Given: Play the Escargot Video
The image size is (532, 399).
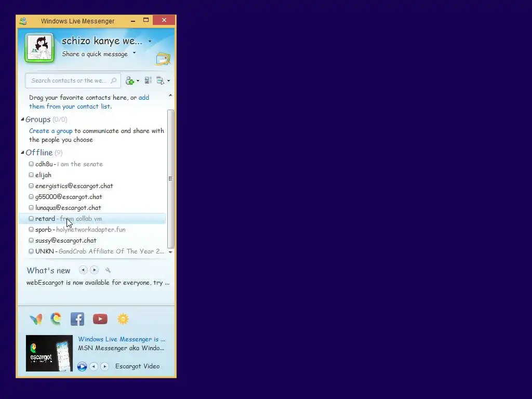Looking at the screenshot, I should pos(82,366).
